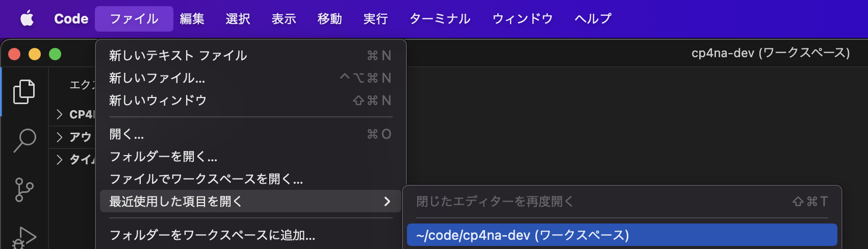Open recent ~/code/cp4na-dev workspace
Image resolution: width=868 pixels, height=249 pixels.
point(622,235)
